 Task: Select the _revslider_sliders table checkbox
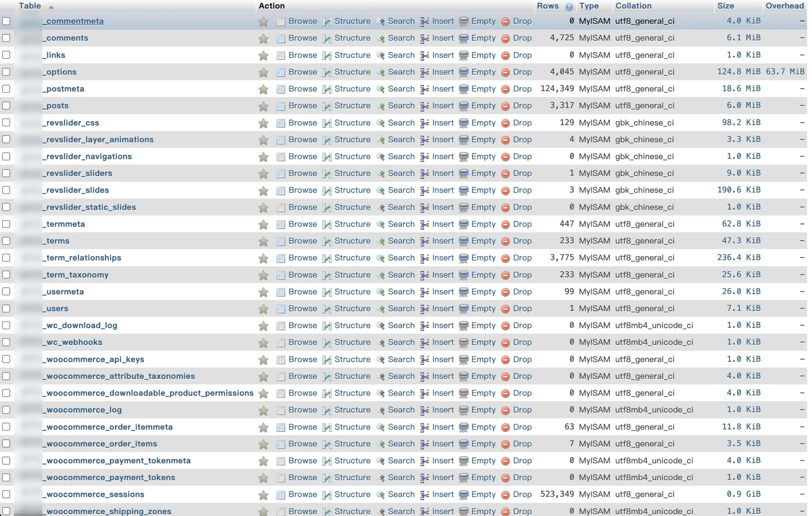tap(6, 173)
